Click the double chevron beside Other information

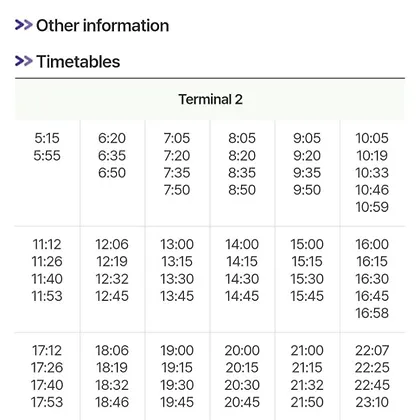click(x=24, y=25)
